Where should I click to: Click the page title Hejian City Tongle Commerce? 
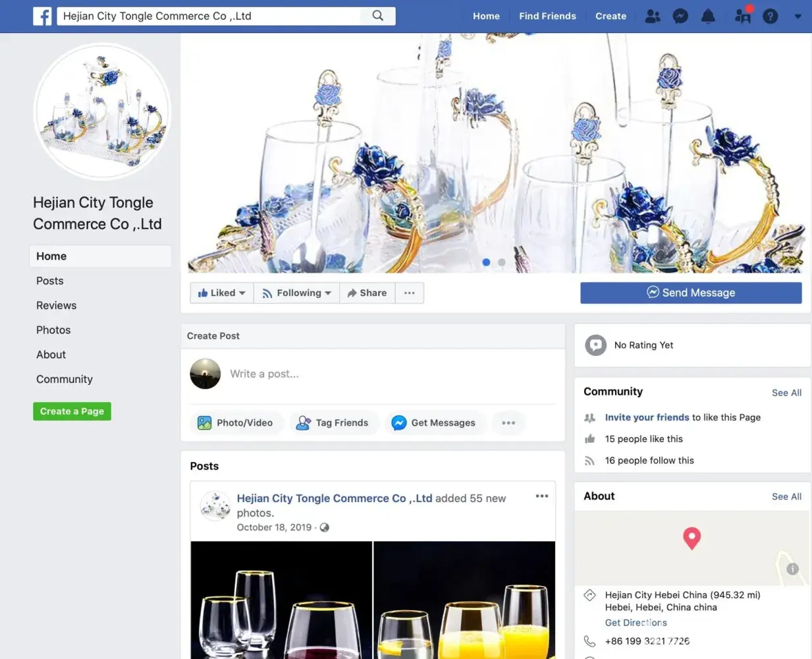[97, 213]
